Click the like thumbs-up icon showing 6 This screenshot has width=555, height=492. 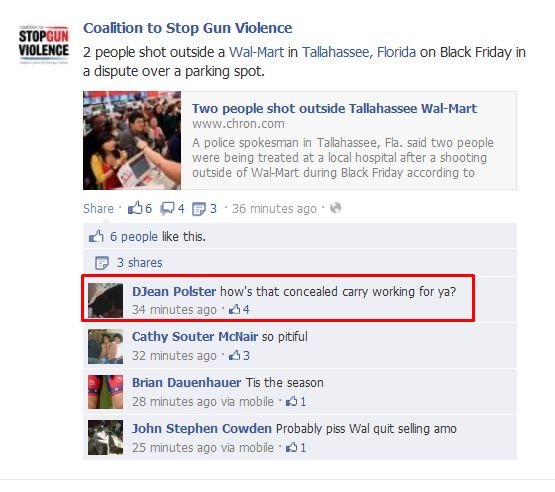(x=135, y=208)
